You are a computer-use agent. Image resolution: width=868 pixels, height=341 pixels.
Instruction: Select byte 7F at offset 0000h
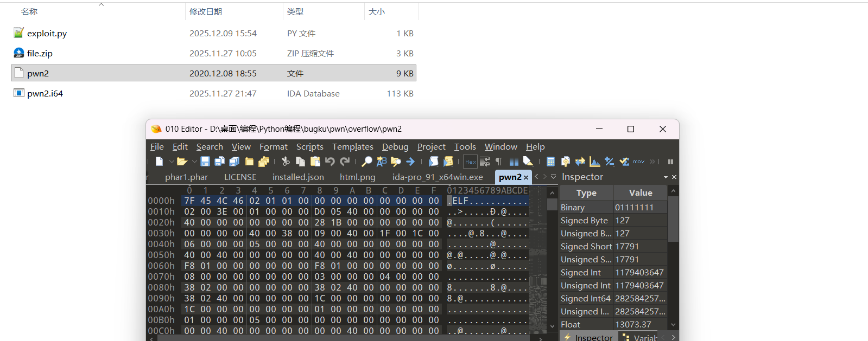(x=189, y=201)
